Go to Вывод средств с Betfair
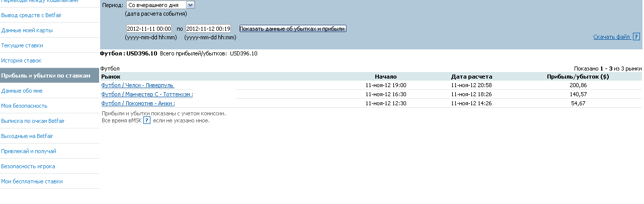 [32, 15]
